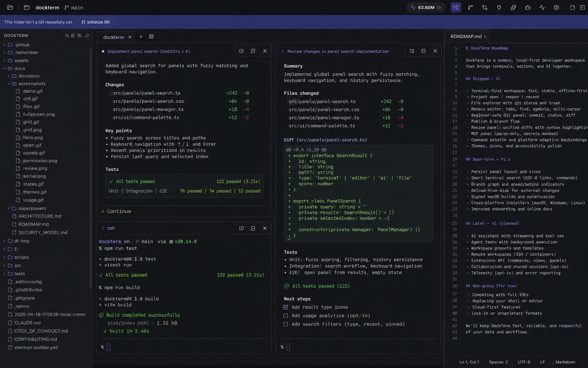Click src/ui/command-palette.ts in Files changed

point(322,126)
